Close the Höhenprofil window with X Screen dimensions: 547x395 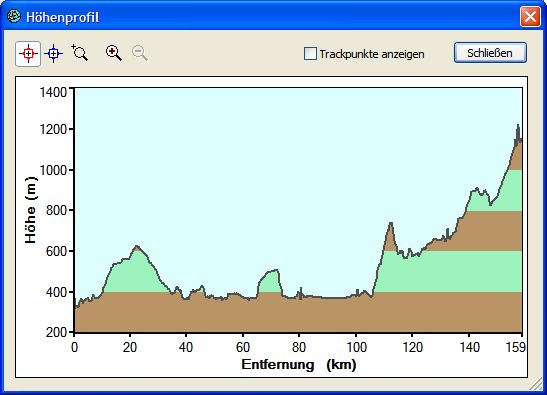530,16
